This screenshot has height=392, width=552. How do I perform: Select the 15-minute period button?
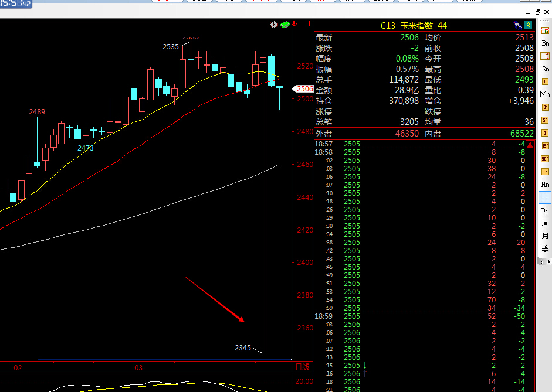click(x=545, y=145)
